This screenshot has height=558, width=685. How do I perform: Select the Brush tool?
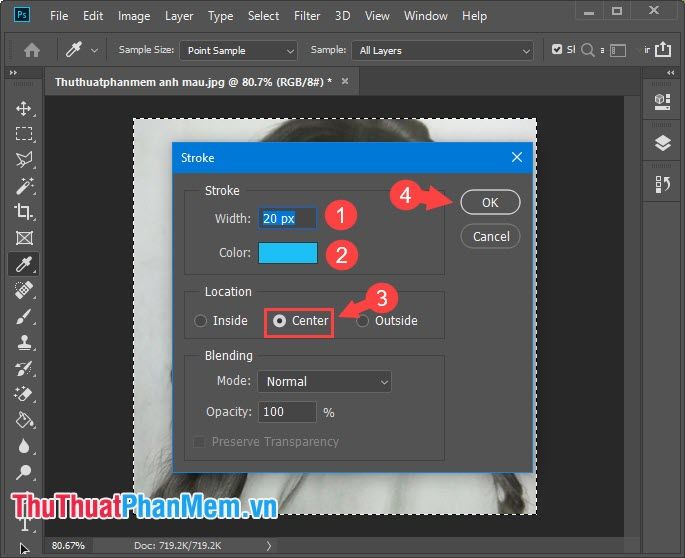click(x=24, y=316)
